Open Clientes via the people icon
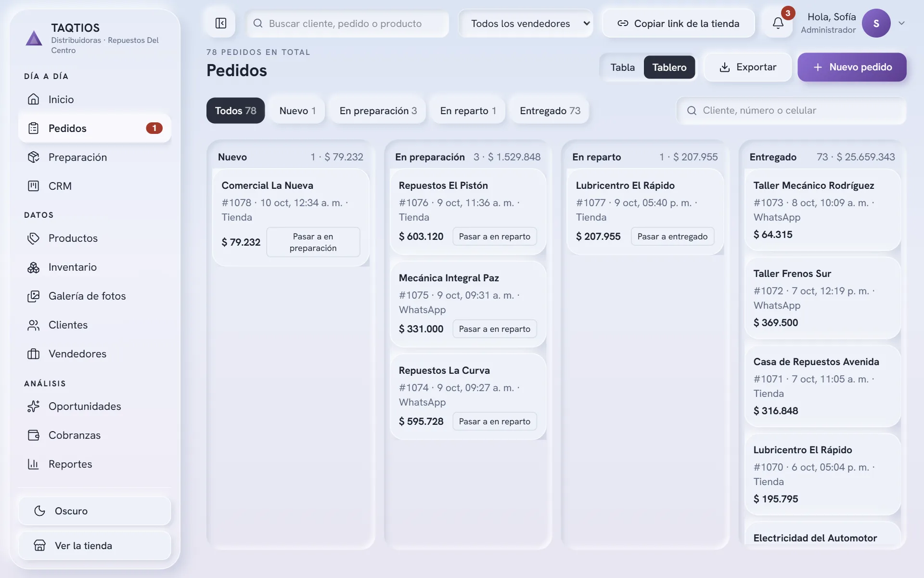Screen dimensions: 924x578 coord(33,325)
